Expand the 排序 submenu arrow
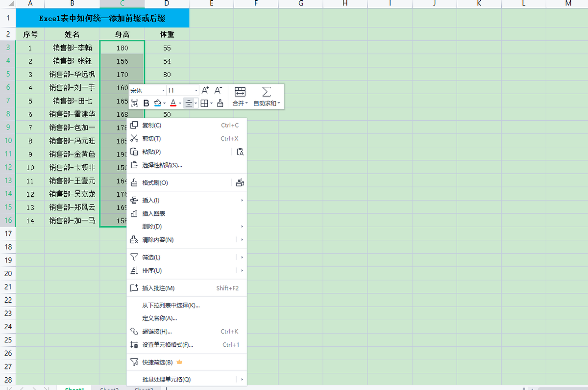This screenshot has height=390, width=588. click(242, 270)
